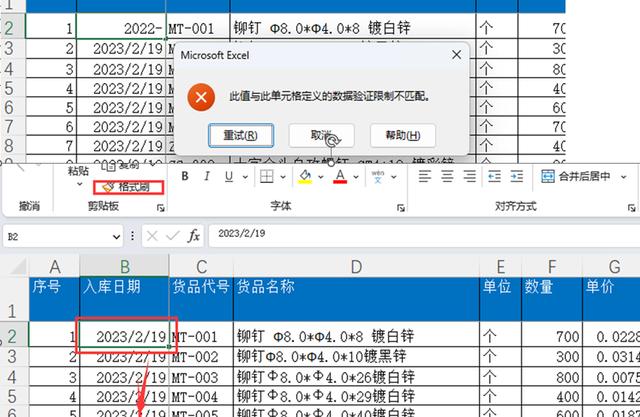Open 字体 group dialog launcher
This screenshot has width=640, height=417.
click(x=401, y=208)
